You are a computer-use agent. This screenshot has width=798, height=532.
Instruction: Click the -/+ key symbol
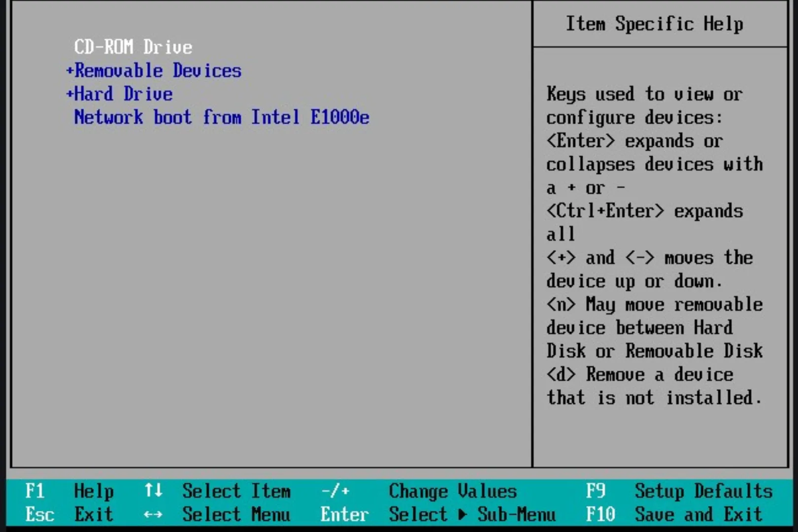(x=335, y=491)
